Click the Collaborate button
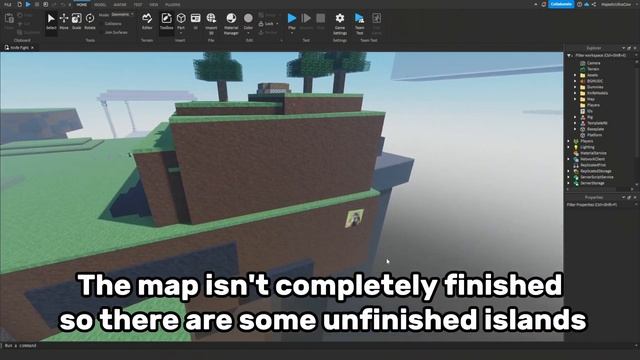This screenshot has height=360, width=640. pos(561,4)
